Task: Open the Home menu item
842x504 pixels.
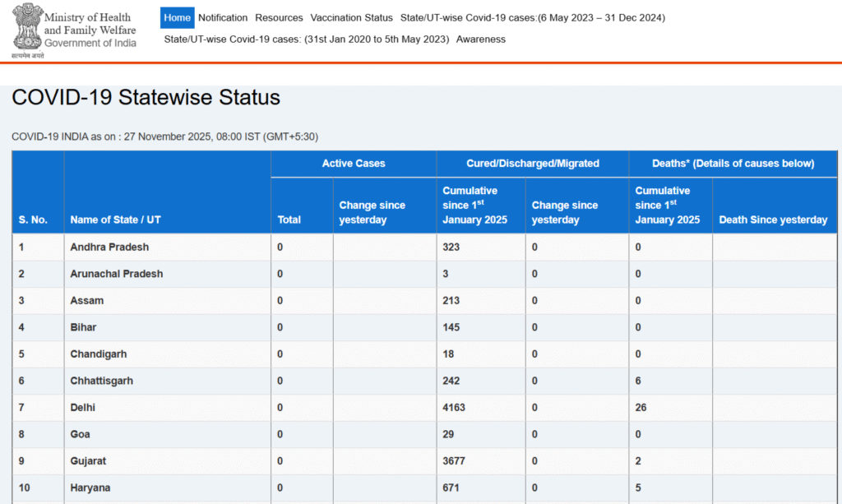Action: pos(177,17)
